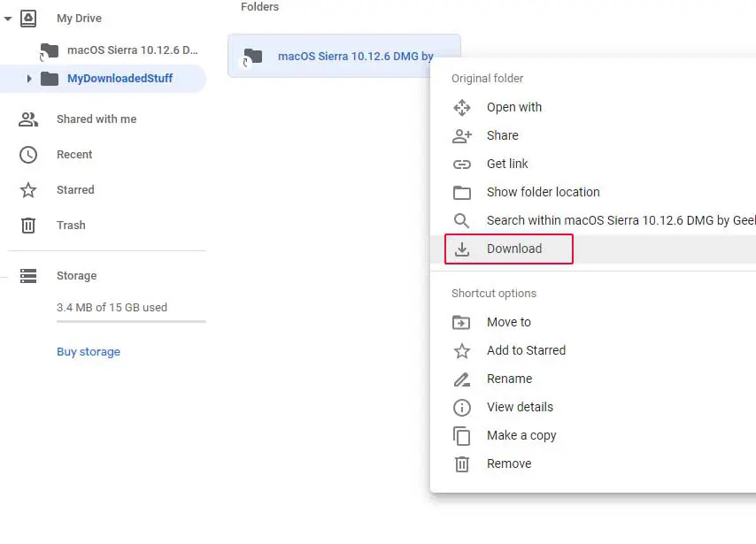This screenshot has height=544, width=756.
Task: Click the storage usage progress bar
Action: [x=131, y=321]
